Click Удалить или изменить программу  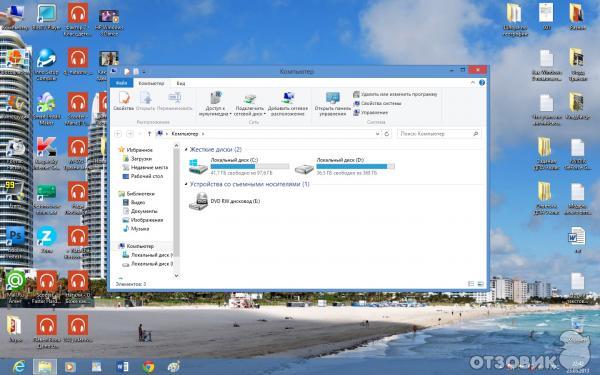[395, 94]
